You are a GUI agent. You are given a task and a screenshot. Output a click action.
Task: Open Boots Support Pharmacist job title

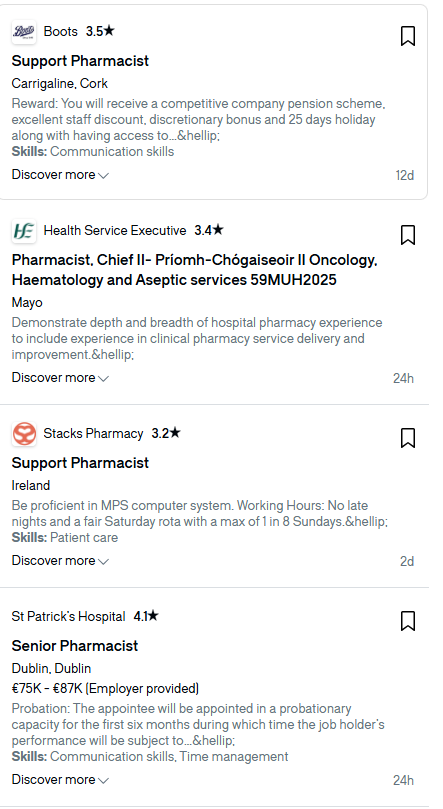(80, 61)
